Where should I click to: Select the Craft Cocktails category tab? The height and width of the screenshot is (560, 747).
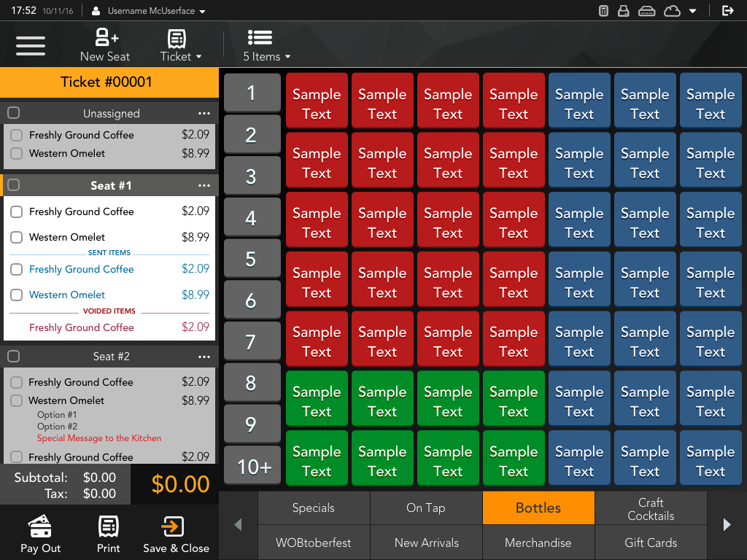pyautogui.click(x=651, y=507)
